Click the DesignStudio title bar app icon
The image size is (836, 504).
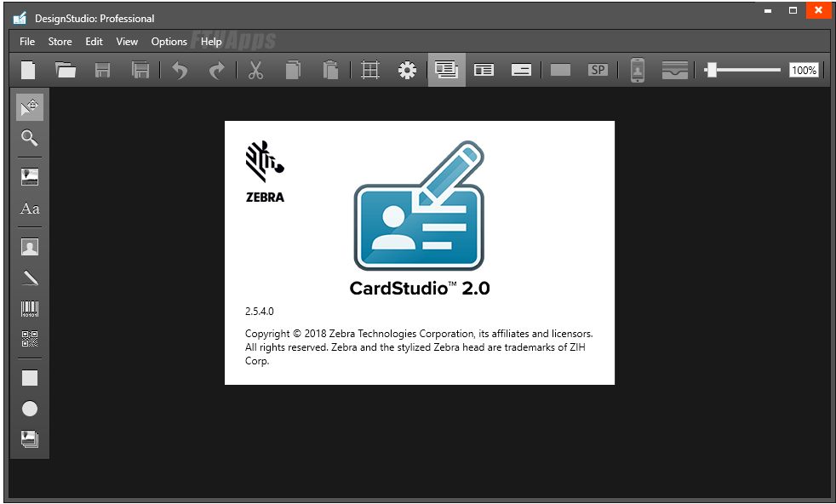pyautogui.click(x=20, y=19)
